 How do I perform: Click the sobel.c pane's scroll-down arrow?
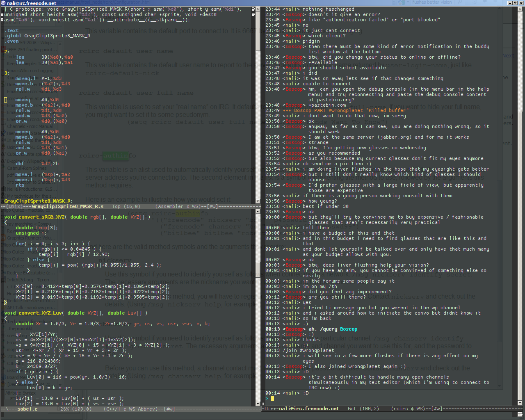[x=258, y=403]
